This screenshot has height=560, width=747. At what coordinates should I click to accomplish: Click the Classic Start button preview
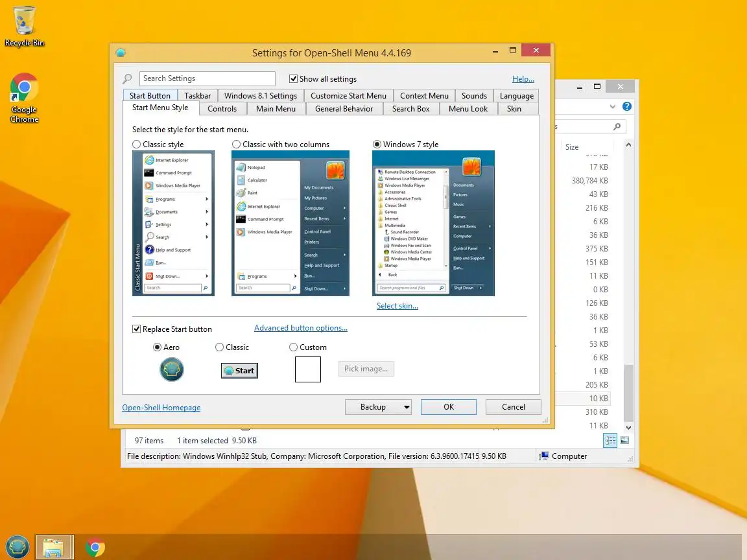pos(240,371)
